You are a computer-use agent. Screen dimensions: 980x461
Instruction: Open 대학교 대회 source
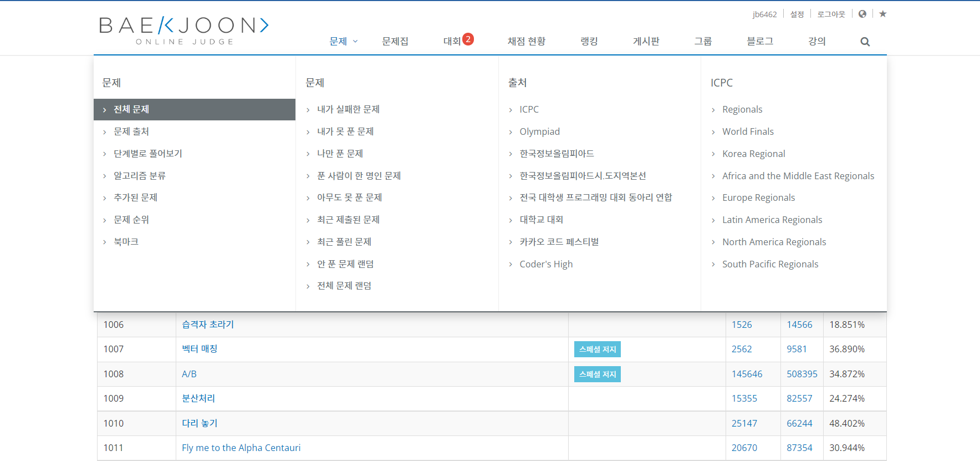541,220
